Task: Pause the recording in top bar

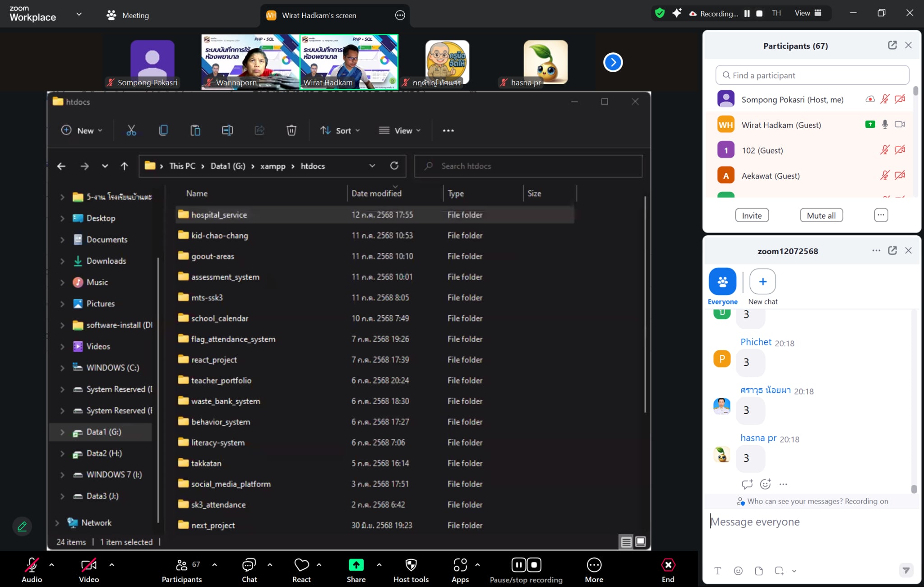Action: (747, 14)
